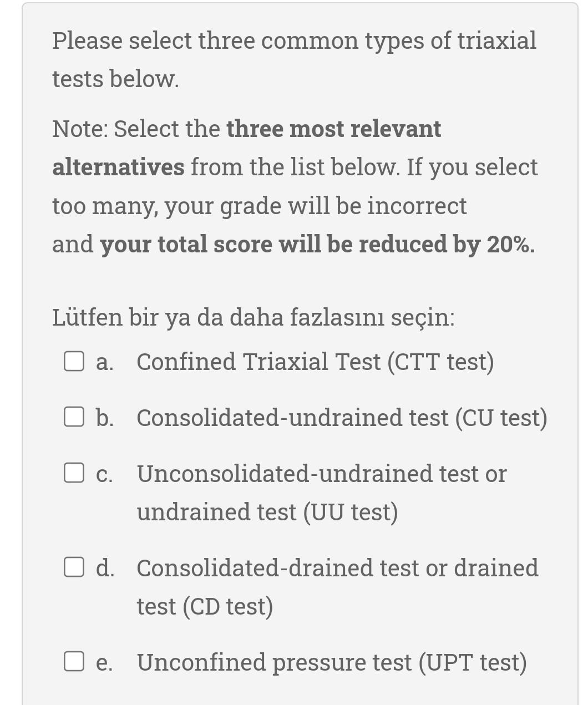The image size is (588, 705).
Task: Click the letter marker b
Action: 104,418
